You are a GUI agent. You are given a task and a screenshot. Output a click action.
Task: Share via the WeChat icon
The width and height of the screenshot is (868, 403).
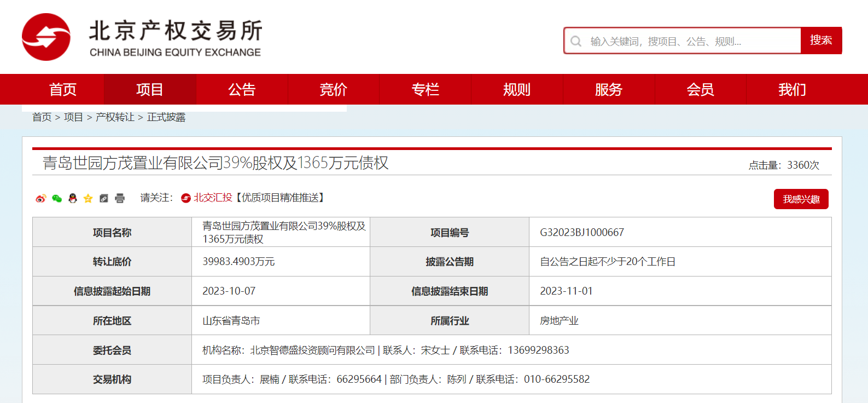coord(56,198)
